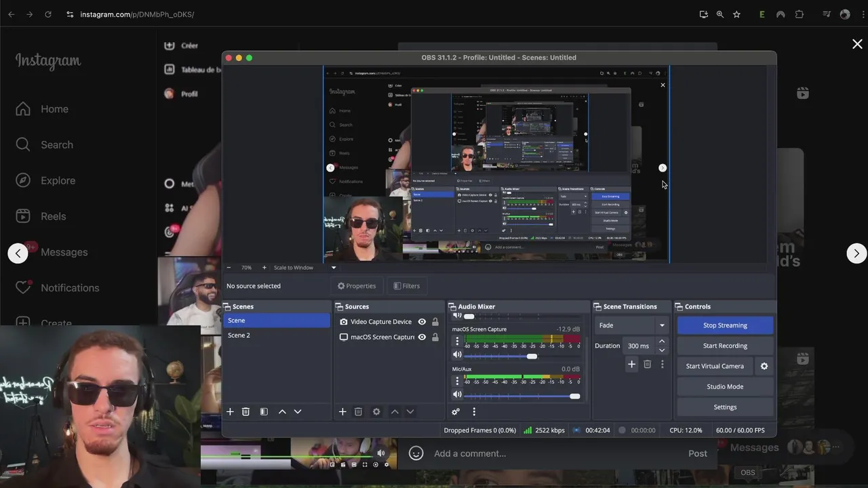Image resolution: width=868 pixels, height=488 pixels.
Task: Open Instagram Reels in sidebar
Action: (x=41, y=217)
